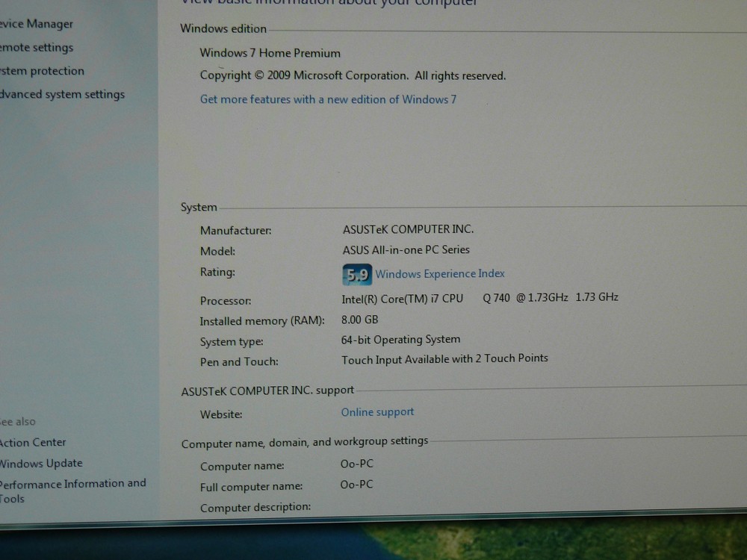Click 'Get more features with a new edition' link
The width and height of the screenshot is (747, 560).
tap(328, 99)
